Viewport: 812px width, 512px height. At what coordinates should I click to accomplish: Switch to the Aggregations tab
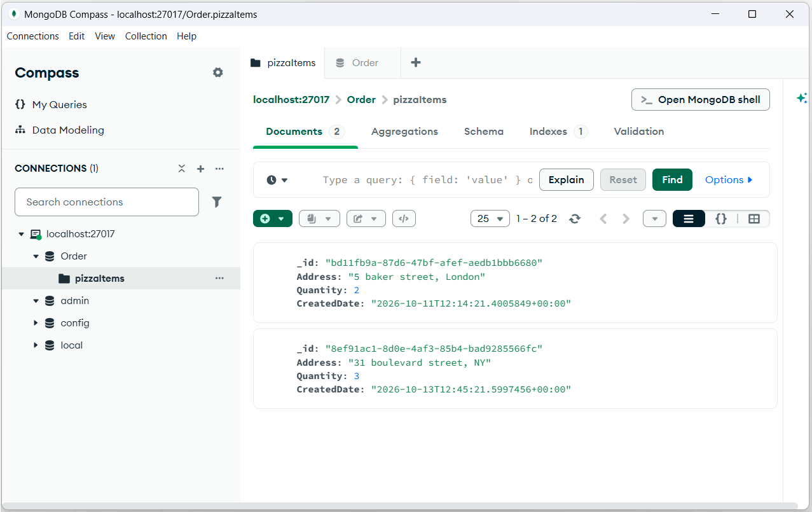click(404, 132)
